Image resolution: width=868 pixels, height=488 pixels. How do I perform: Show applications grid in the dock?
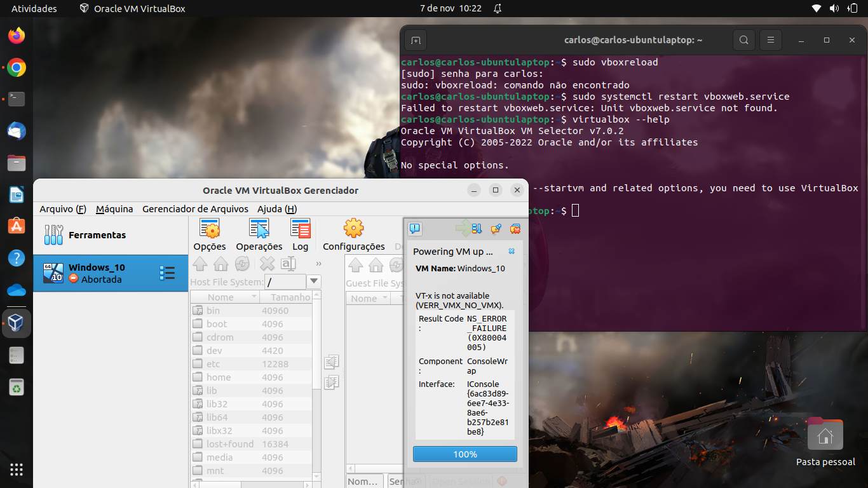(17, 470)
